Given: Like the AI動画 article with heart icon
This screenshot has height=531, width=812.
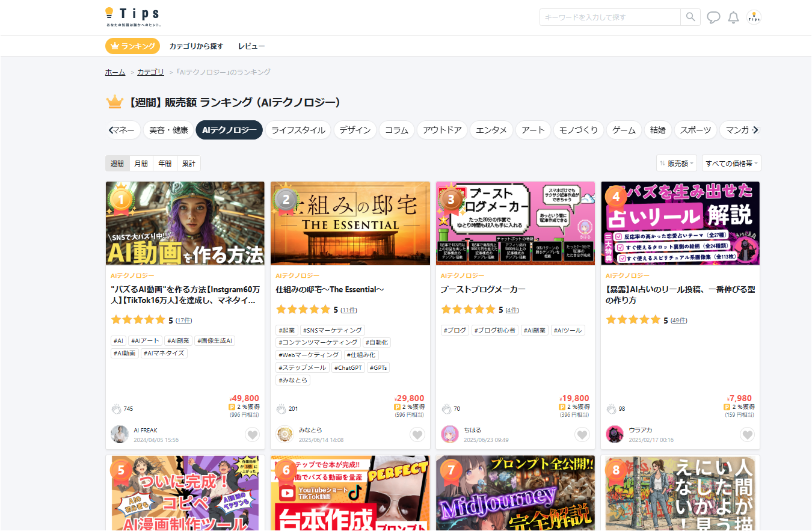Looking at the screenshot, I should pos(253,434).
